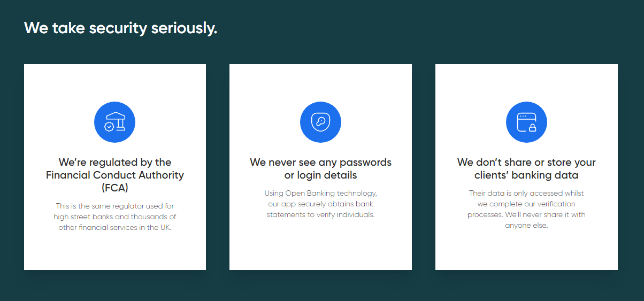Click "statements to verify individuals." text
Screen dimensions: 644x301
(x=320, y=214)
